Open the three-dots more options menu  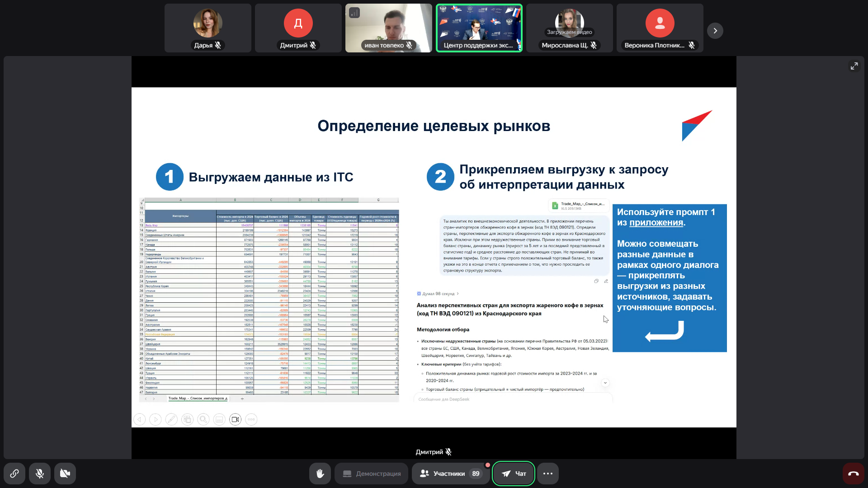click(548, 474)
